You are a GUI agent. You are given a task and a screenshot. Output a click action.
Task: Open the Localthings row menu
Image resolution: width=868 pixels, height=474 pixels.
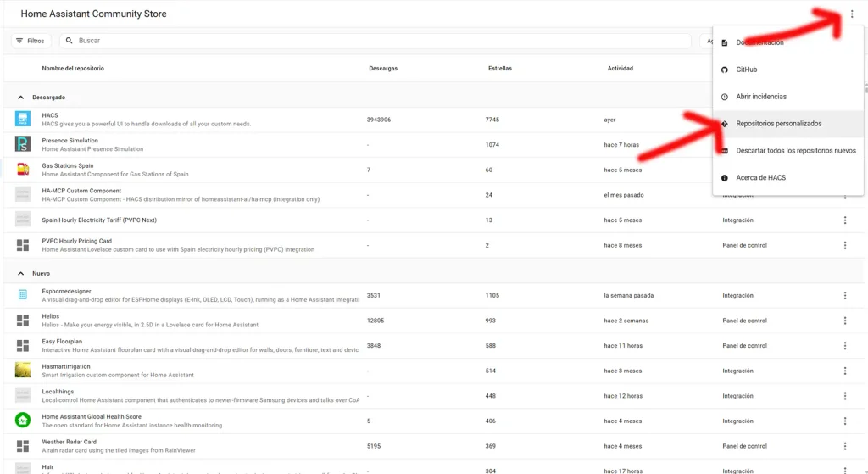[845, 396]
